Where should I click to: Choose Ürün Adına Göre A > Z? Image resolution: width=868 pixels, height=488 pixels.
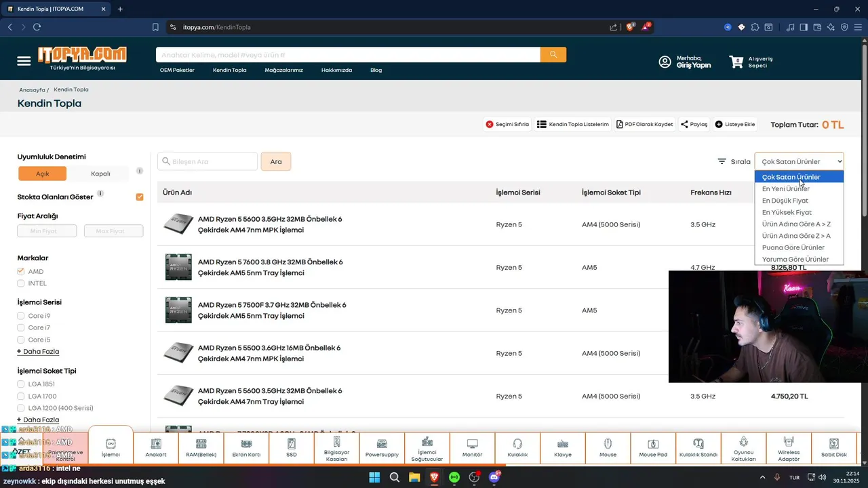tap(799, 224)
